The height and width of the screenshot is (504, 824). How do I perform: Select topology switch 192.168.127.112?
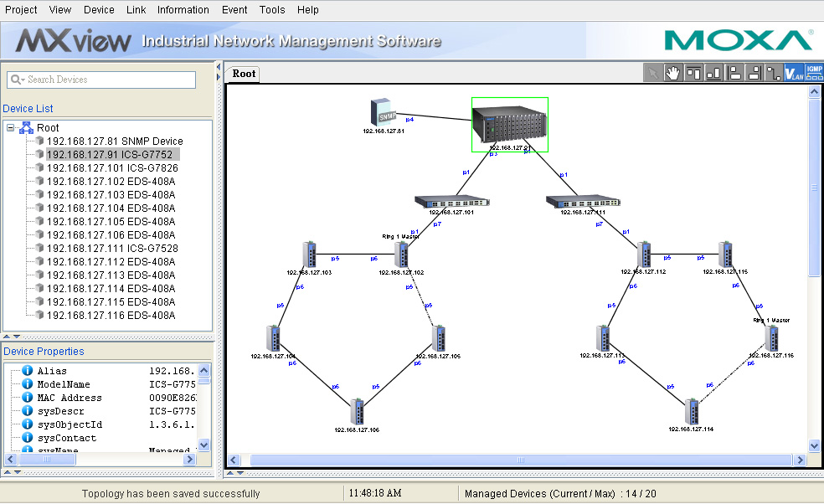click(x=644, y=255)
